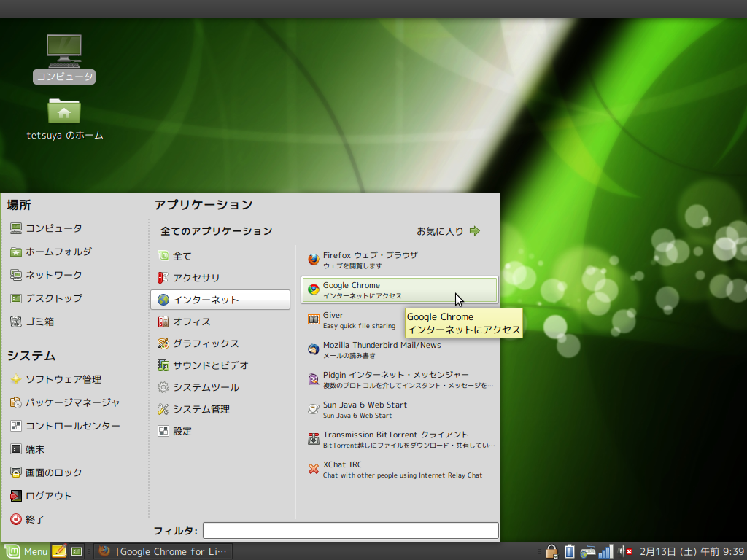The height and width of the screenshot is (560, 747).
Task: Click the yellow note pencil icon in taskbar
Action: point(59,551)
